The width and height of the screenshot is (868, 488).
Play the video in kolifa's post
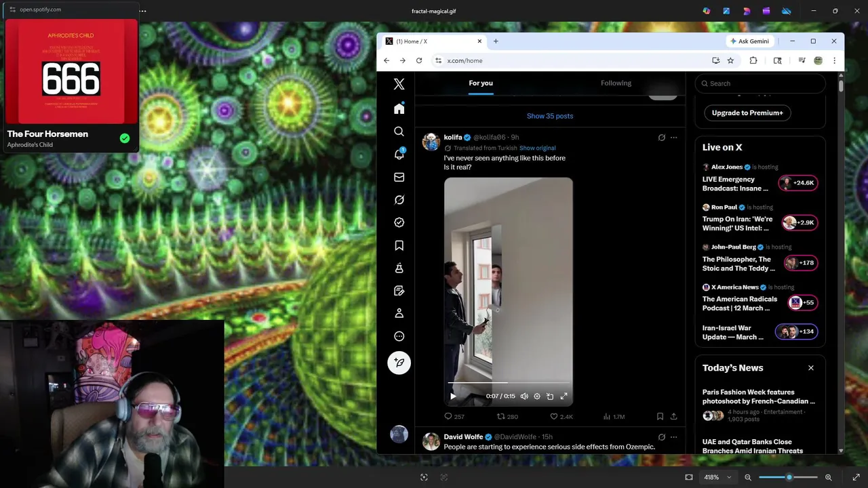tap(453, 396)
